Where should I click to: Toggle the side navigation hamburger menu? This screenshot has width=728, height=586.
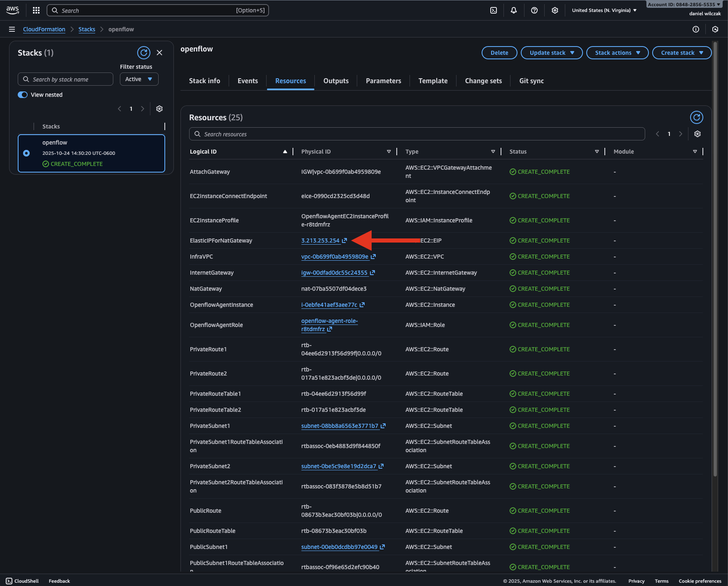[x=12, y=29]
